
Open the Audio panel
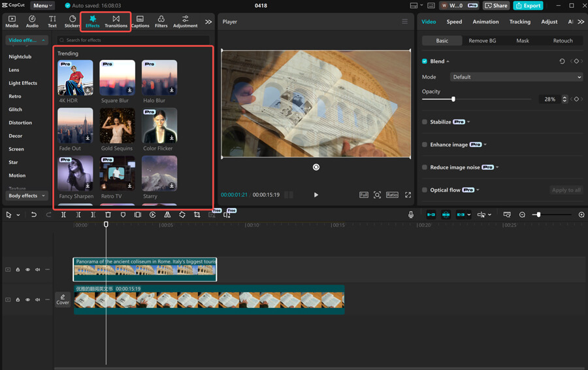click(32, 22)
